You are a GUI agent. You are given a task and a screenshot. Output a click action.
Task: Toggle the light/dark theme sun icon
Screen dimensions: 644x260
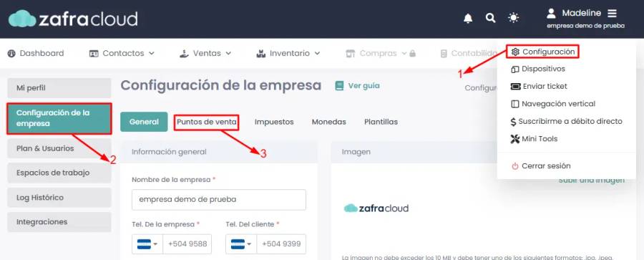(513, 18)
